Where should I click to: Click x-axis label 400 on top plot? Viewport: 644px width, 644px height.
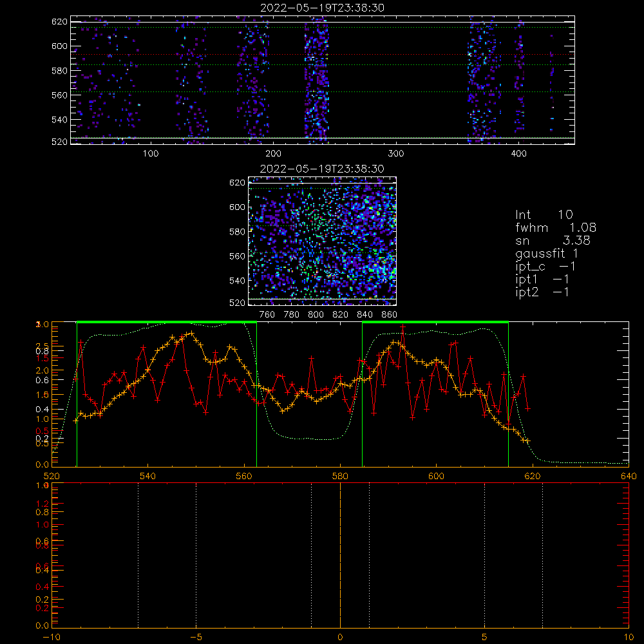click(518, 154)
